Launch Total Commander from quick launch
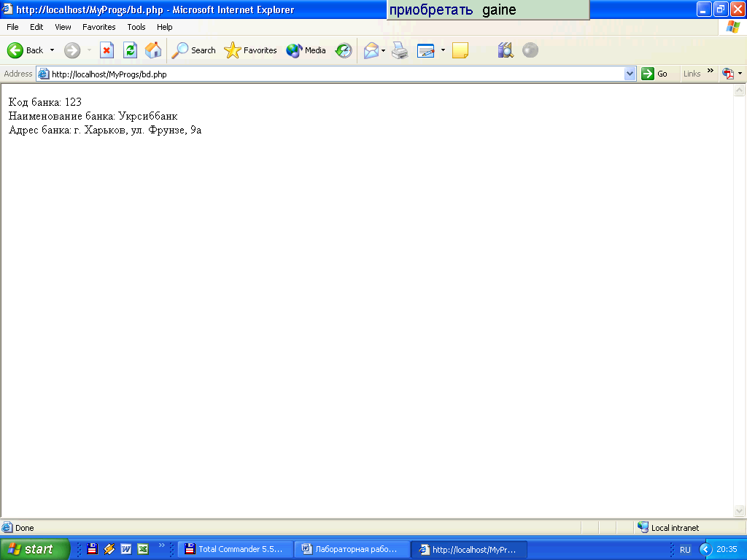This screenshot has width=747, height=560. pyautogui.click(x=93, y=549)
